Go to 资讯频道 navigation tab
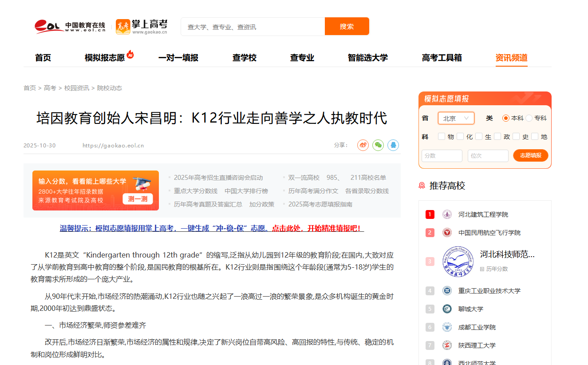588x365 pixels. point(511,58)
